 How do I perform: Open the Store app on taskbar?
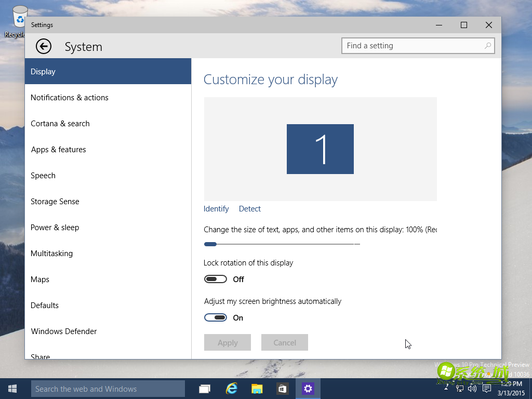pyautogui.click(x=282, y=389)
